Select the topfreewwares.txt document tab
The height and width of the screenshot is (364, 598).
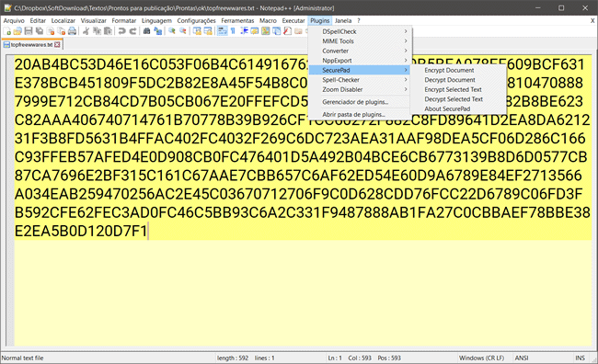(x=31, y=45)
